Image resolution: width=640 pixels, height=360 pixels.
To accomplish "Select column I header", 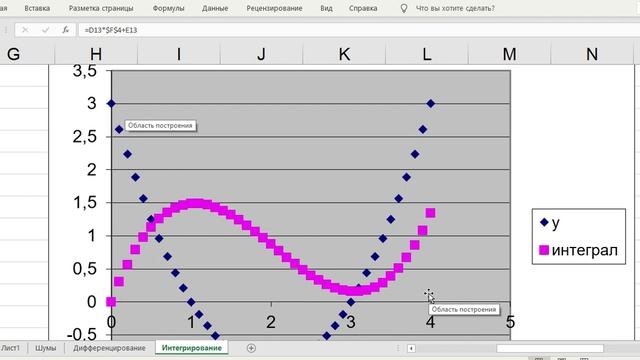I will 179,54.
